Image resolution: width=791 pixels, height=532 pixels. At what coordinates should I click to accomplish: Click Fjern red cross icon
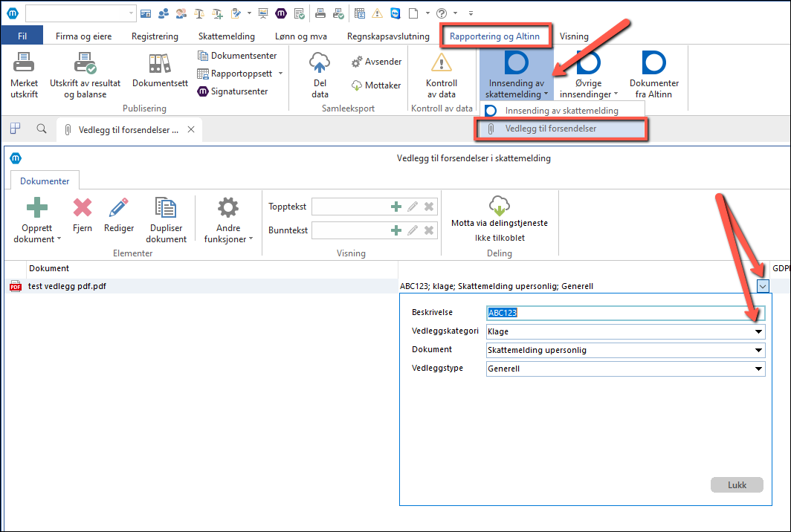[x=83, y=207]
